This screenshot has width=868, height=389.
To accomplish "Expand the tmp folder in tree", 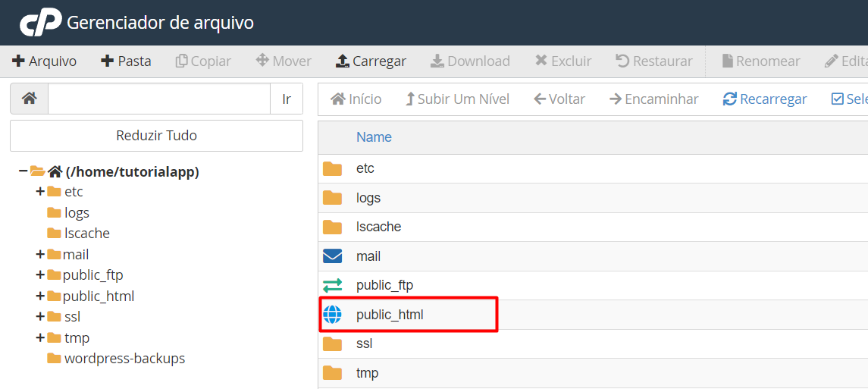I will (40, 337).
